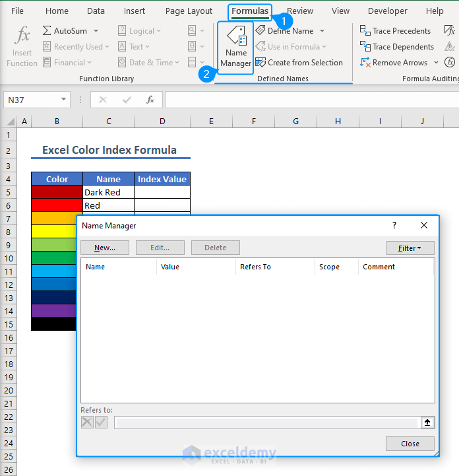459x476 pixels.
Task: Open More Functions icon
Action: tap(192, 62)
